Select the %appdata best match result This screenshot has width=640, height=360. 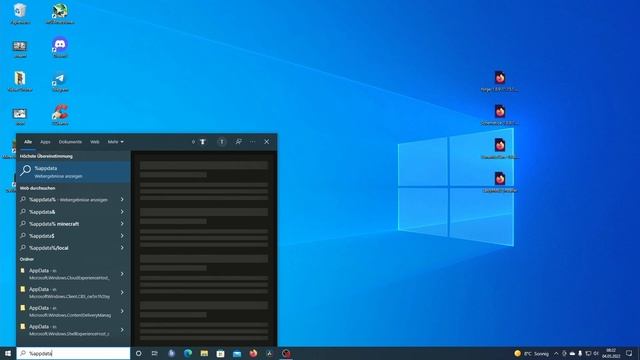pyautogui.click(x=73, y=172)
